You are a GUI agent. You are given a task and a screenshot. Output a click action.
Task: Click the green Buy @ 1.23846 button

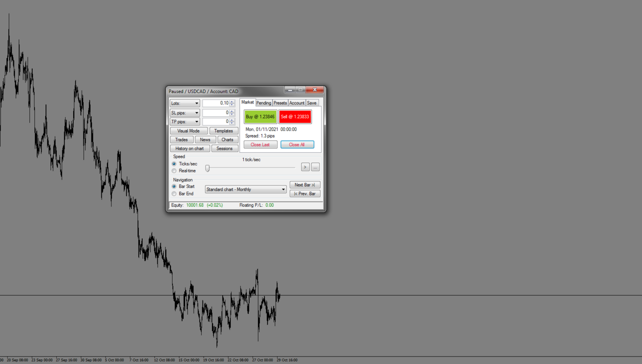click(x=260, y=117)
